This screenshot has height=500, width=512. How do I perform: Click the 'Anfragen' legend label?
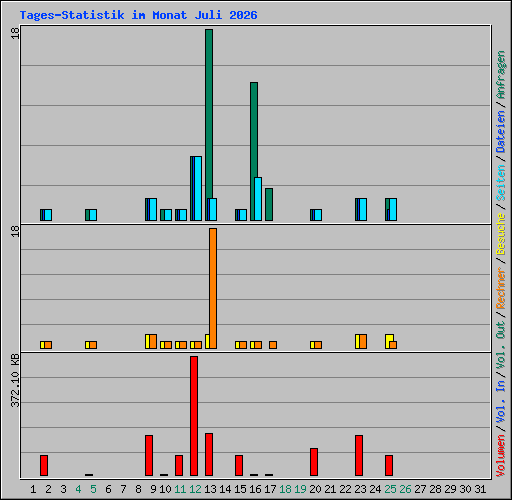[x=500, y=75]
